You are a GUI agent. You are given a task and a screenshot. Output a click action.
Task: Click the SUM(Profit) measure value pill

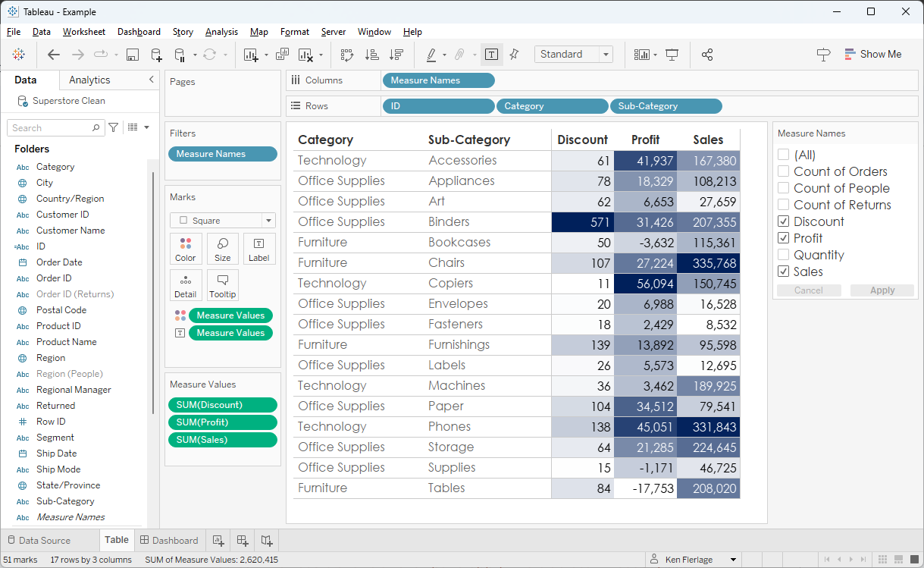(223, 422)
